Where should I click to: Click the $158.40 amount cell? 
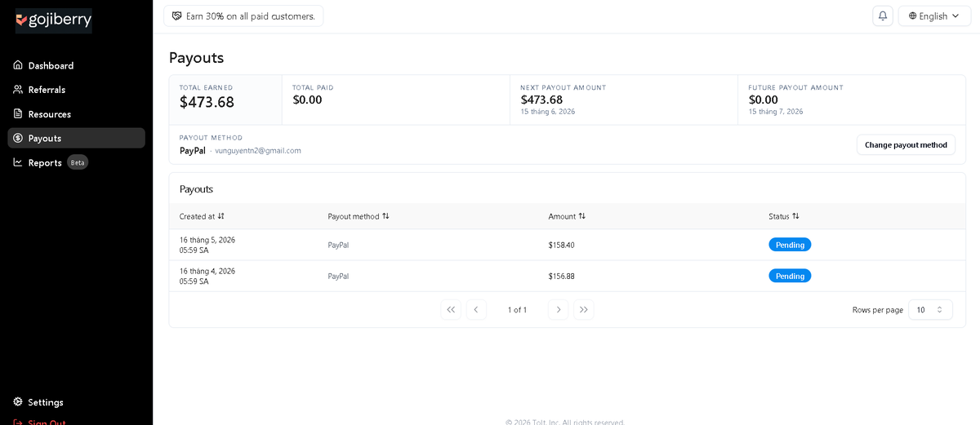[x=562, y=245]
